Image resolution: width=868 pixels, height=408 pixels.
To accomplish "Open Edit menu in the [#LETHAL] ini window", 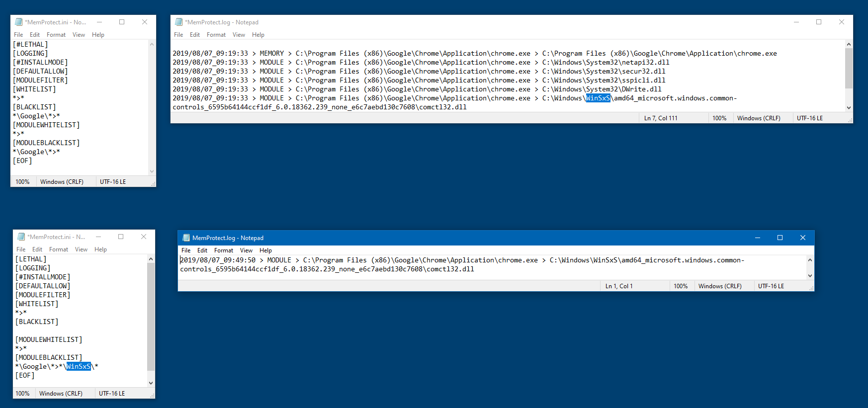I will click(x=35, y=35).
